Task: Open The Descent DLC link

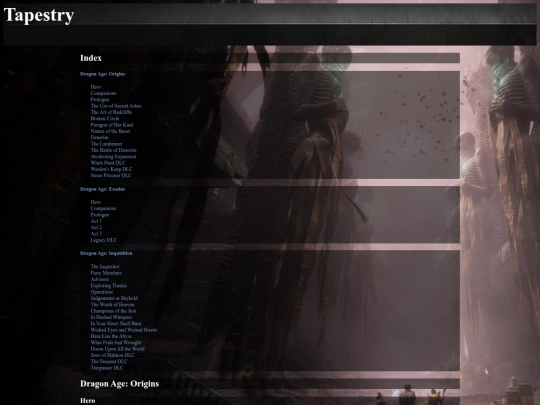Action: 109,362
